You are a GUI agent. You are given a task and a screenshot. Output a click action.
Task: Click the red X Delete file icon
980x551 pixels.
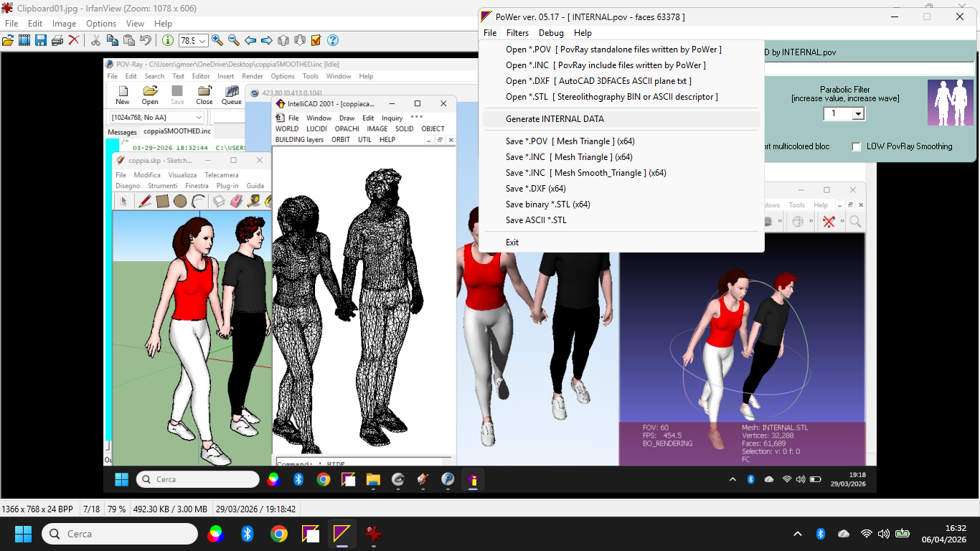[x=74, y=41]
